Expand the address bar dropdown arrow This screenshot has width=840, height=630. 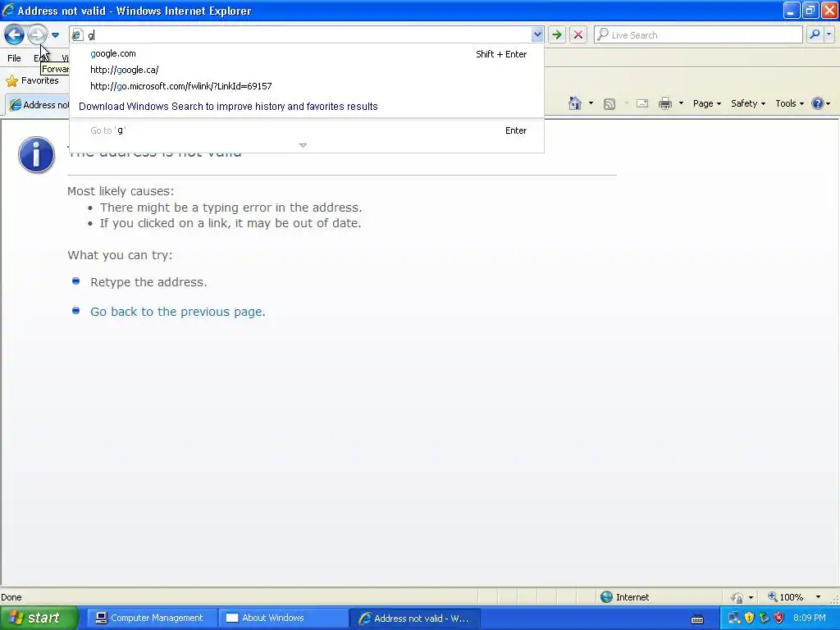click(536, 35)
